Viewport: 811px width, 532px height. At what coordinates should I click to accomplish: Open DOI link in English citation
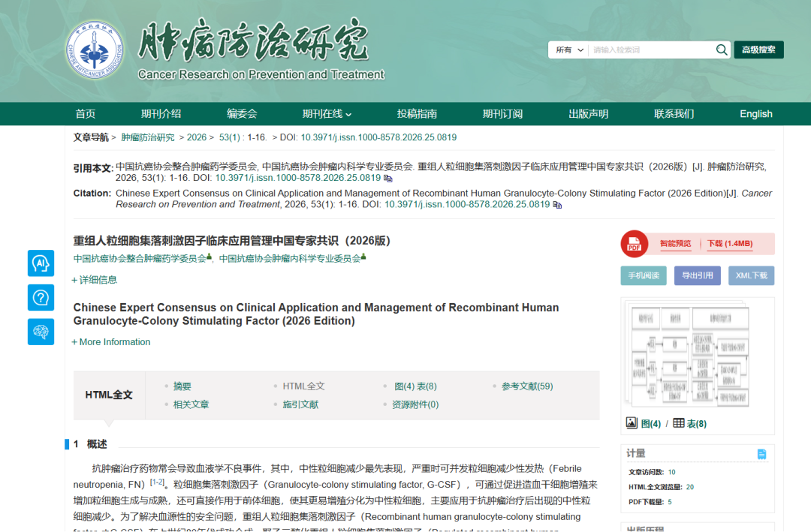[x=467, y=204]
